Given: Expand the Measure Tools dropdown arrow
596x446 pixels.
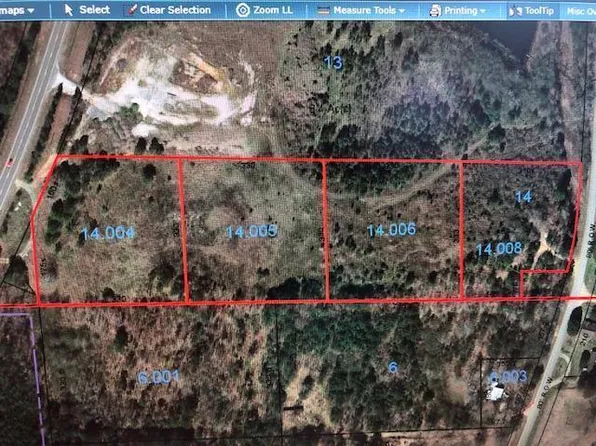Looking at the screenshot, I should point(402,11).
